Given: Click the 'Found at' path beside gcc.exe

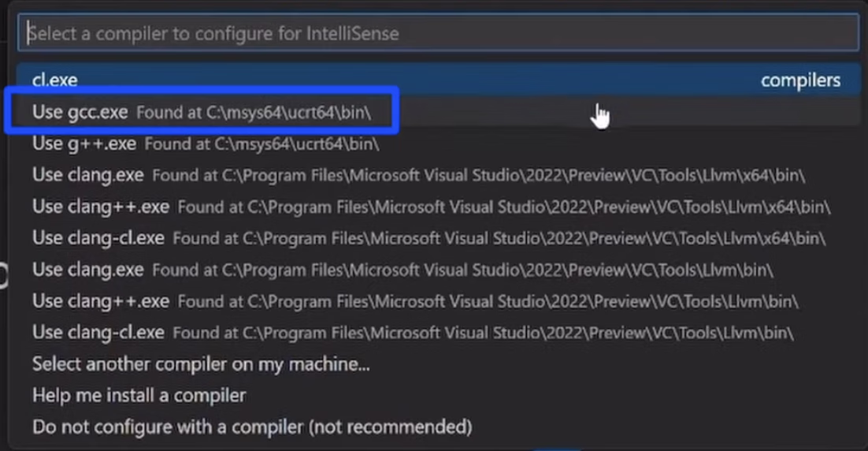Looking at the screenshot, I should tap(254, 113).
